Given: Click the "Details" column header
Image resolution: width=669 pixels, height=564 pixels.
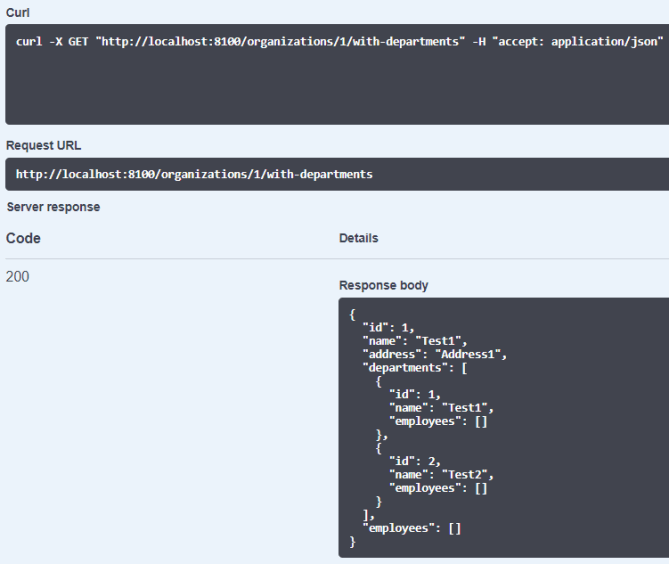Looking at the screenshot, I should (358, 239).
